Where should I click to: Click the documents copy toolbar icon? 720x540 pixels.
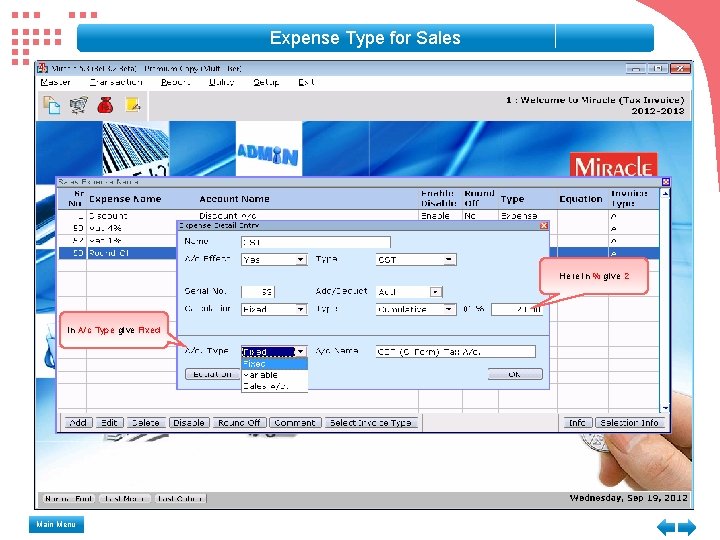51,105
